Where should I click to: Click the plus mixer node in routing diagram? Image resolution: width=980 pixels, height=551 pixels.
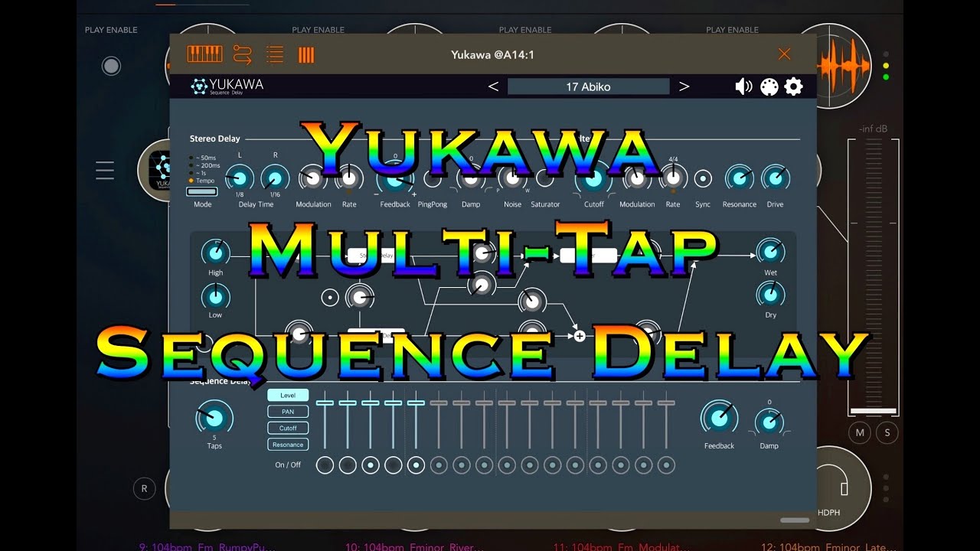pyautogui.click(x=580, y=335)
